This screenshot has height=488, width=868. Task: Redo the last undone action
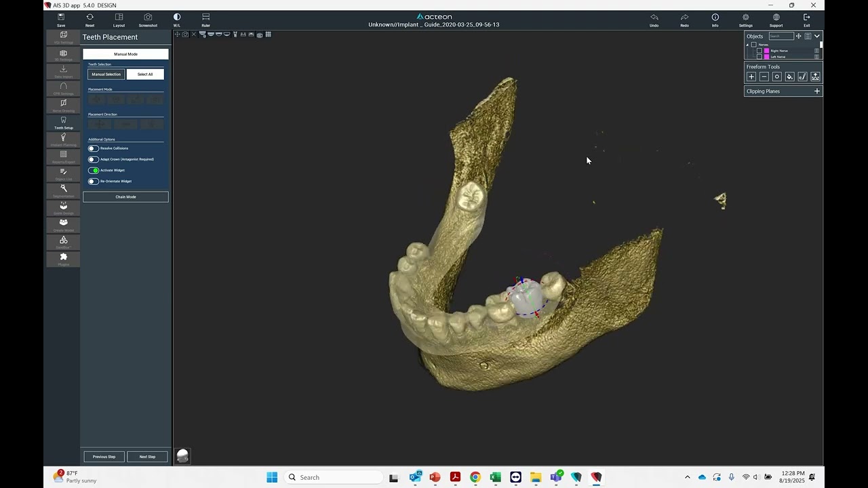pyautogui.click(x=684, y=20)
